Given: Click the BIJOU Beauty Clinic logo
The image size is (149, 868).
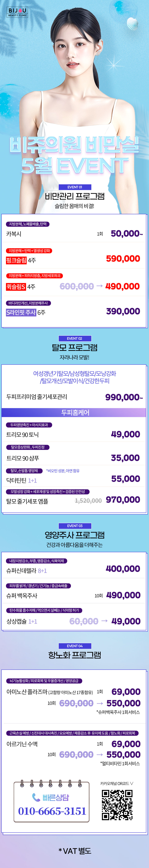Looking at the screenshot, I should [x=17, y=13].
